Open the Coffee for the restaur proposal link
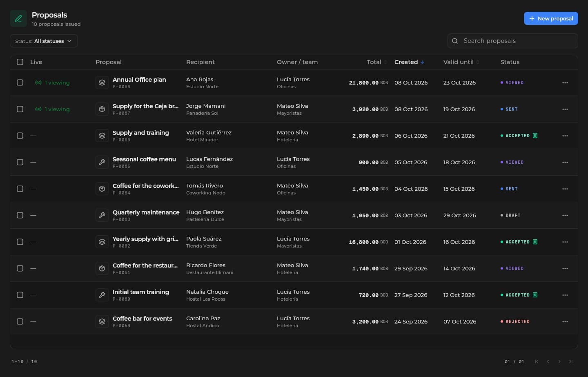The image size is (588, 377). (145, 265)
